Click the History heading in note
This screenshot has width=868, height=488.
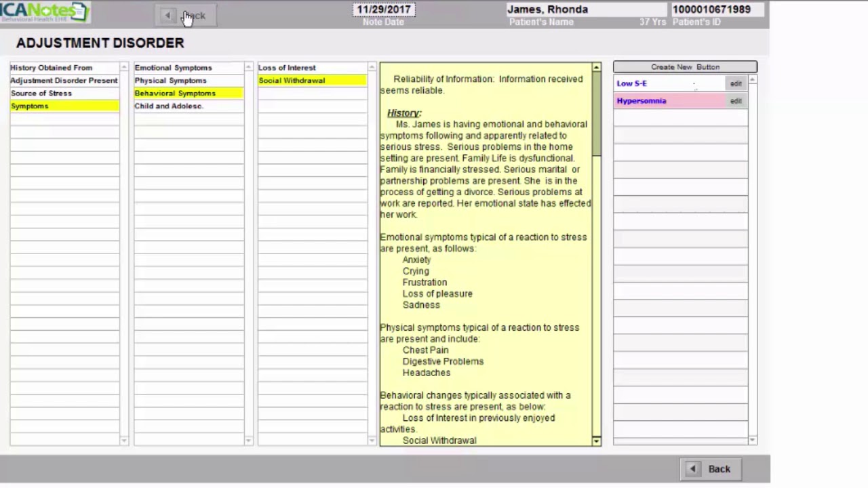404,113
